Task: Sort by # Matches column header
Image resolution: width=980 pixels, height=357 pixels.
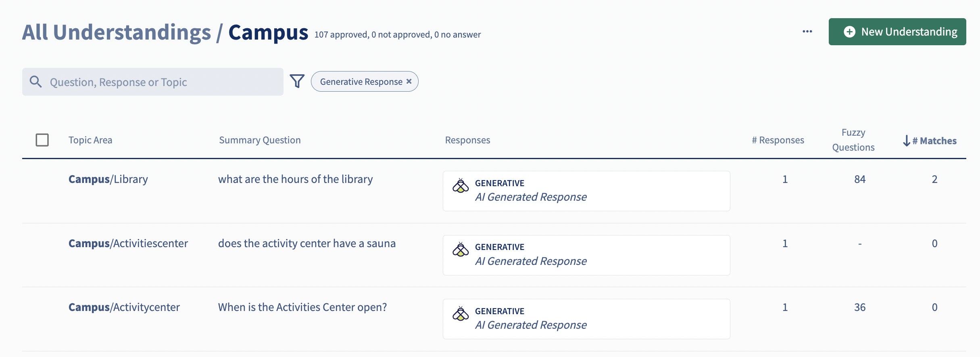Action: pos(934,141)
